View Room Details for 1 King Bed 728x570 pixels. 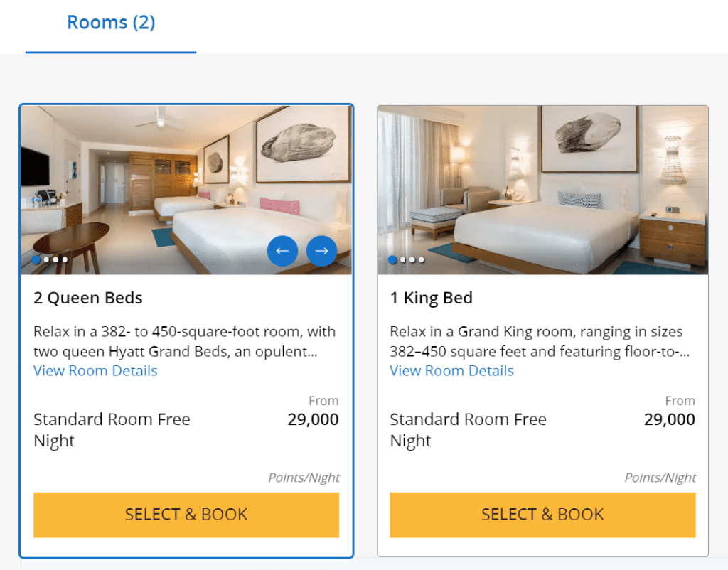451,371
